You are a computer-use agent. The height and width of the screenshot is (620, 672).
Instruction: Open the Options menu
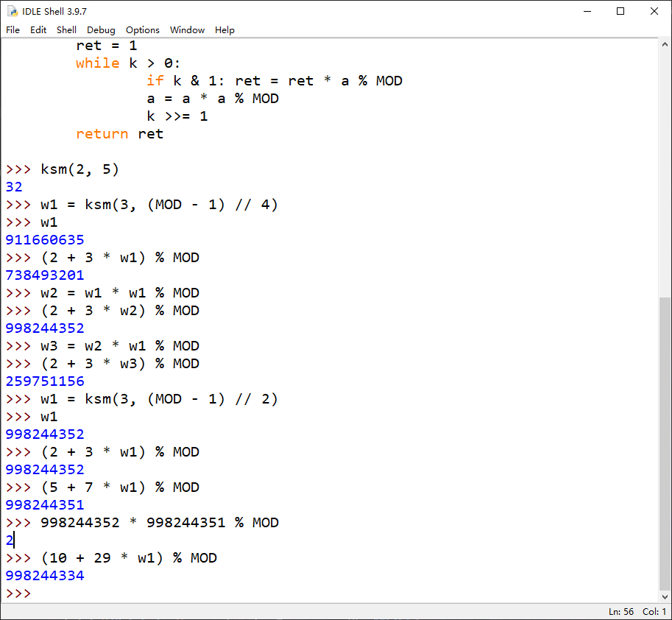[x=142, y=30]
